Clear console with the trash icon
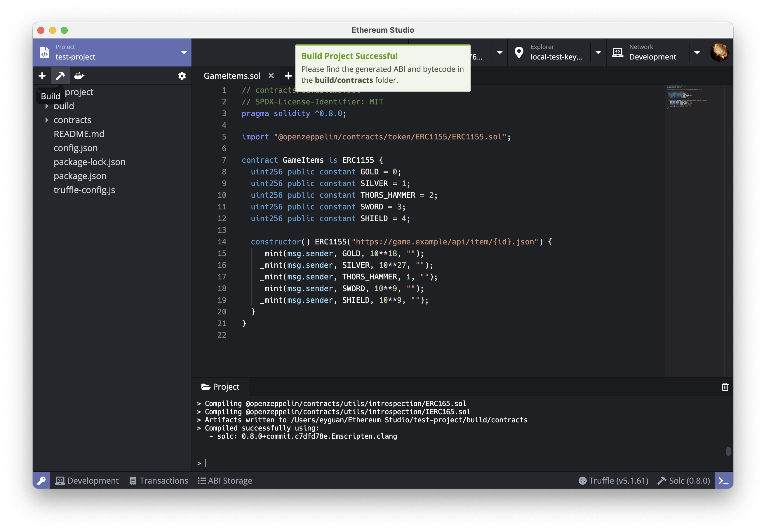This screenshot has height=532, width=766. [x=725, y=387]
